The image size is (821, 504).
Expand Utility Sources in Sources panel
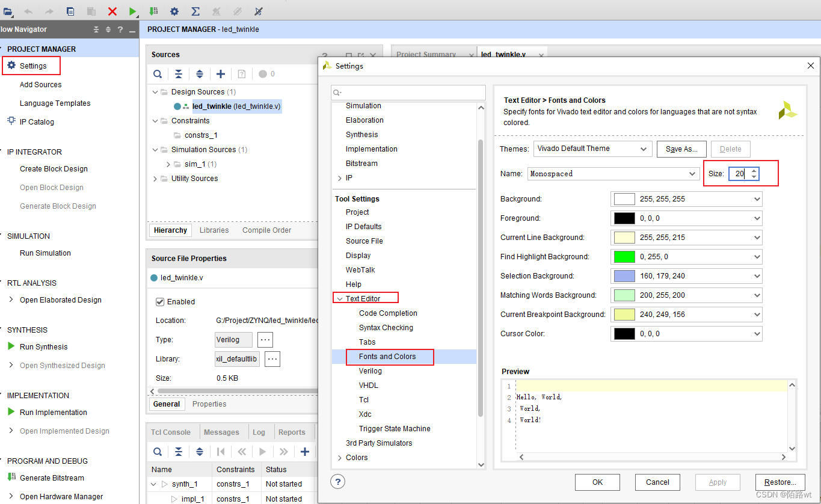tap(155, 179)
